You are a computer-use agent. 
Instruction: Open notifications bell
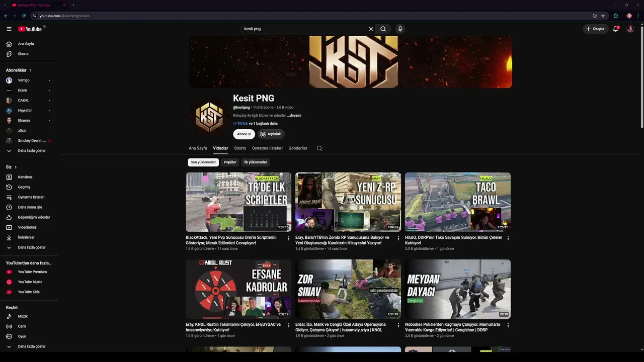tap(615, 29)
